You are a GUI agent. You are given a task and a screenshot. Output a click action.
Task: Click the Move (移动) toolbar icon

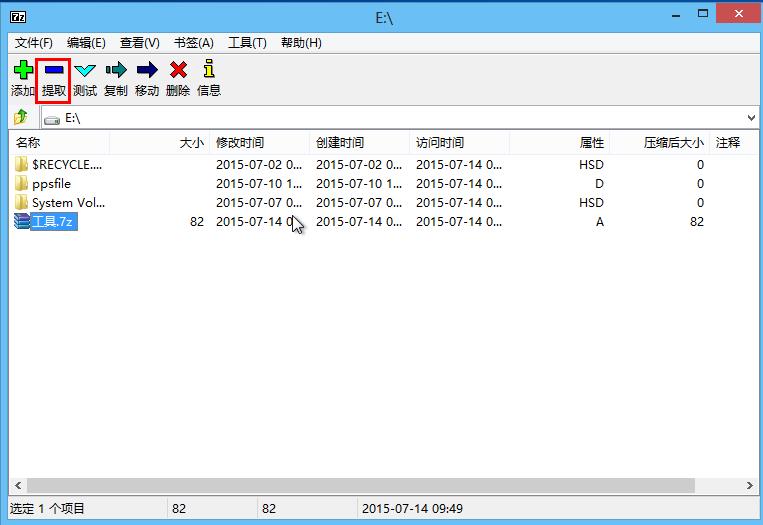(x=147, y=70)
